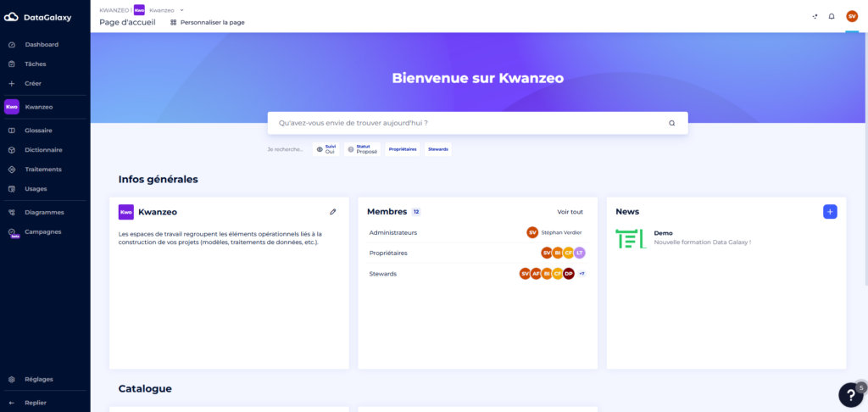Click the Catalogue heading

point(145,389)
